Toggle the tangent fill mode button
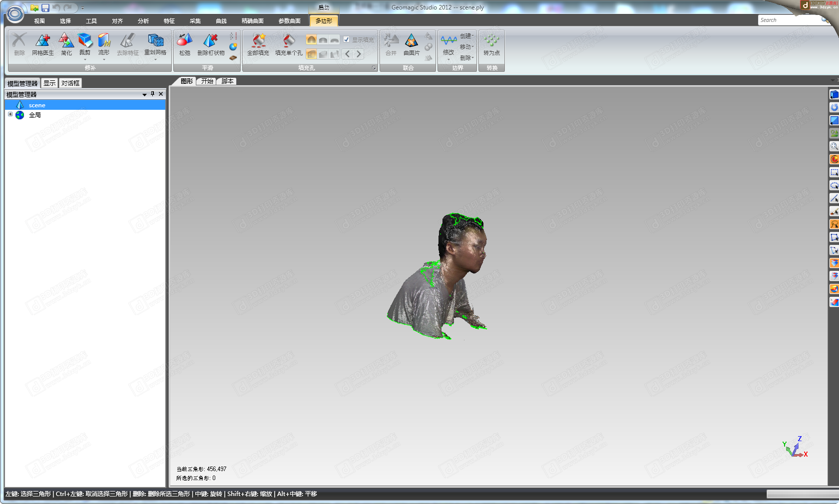 (x=323, y=39)
